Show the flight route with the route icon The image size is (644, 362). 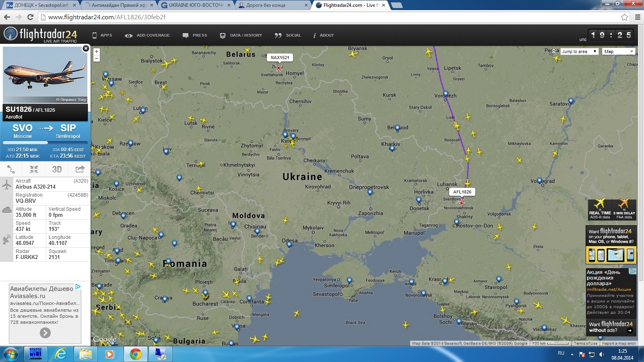(11, 169)
